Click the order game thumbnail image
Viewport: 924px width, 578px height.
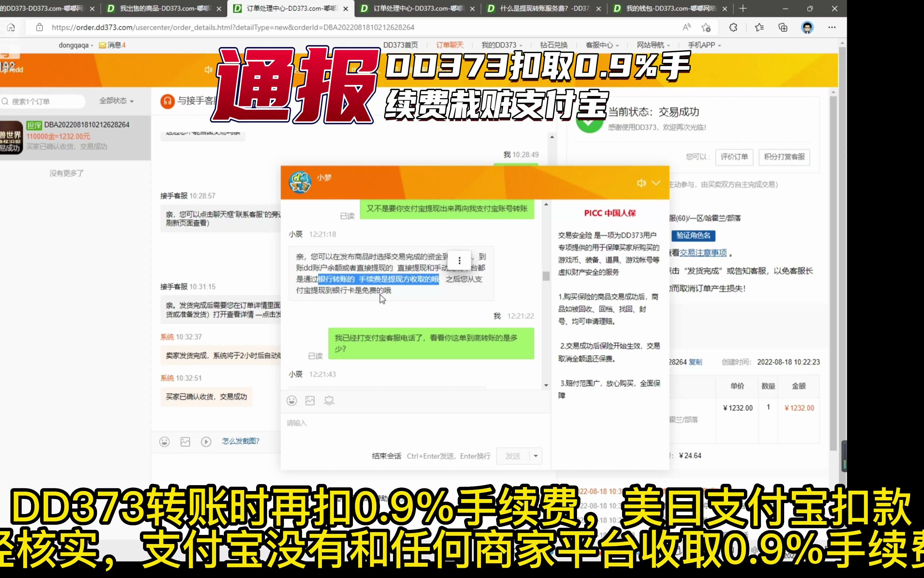(x=11, y=137)
